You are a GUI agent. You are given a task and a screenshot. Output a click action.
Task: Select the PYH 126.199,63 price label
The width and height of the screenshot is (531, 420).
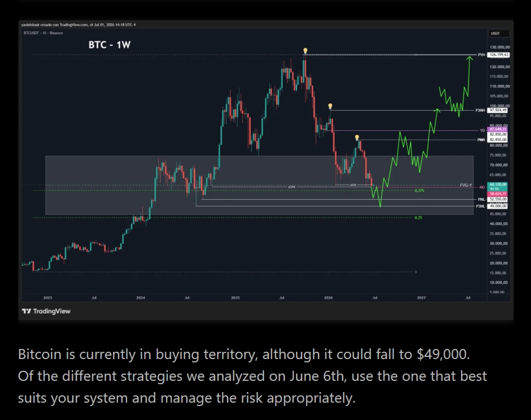499,54
